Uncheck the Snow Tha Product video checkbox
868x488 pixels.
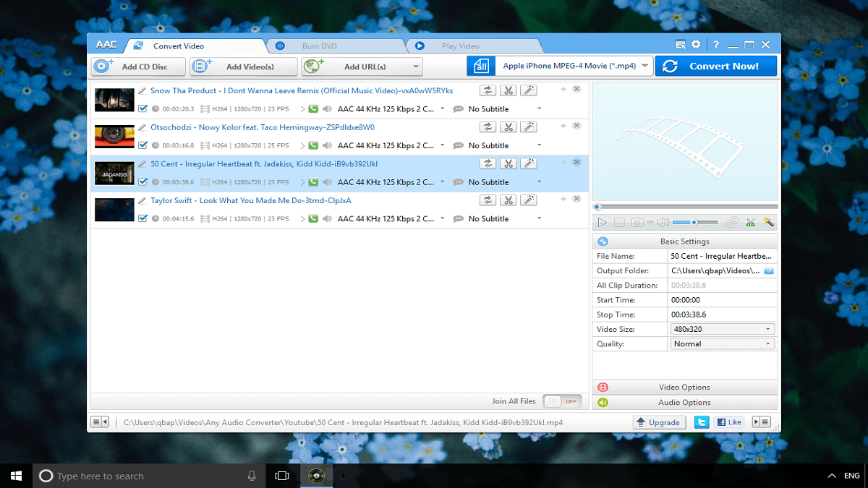coord(142,108)
